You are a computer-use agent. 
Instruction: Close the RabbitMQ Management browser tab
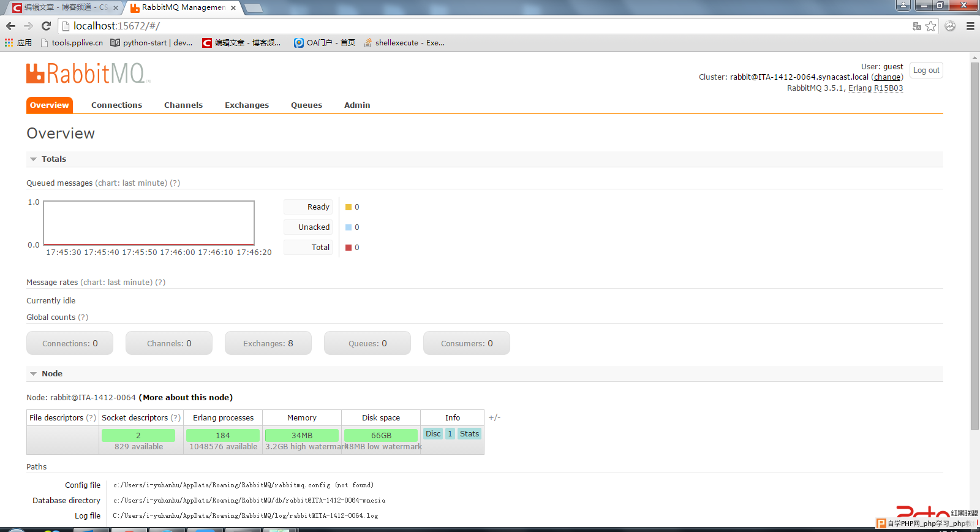(x=233, y=8)
